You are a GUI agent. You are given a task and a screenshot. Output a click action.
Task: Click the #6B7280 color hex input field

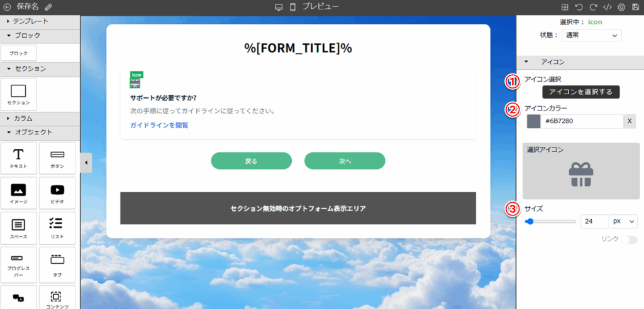pyautogui.click(x=581, y=121)
